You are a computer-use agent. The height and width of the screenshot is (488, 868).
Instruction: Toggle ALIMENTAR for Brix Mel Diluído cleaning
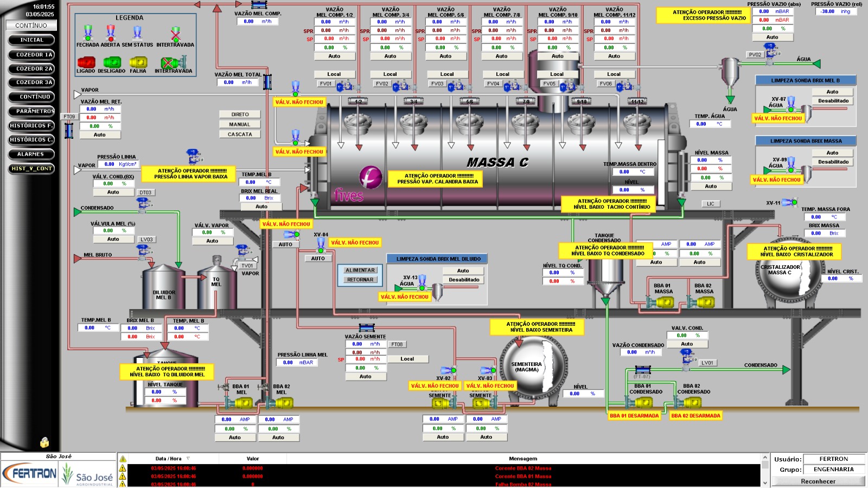point(360,270)
